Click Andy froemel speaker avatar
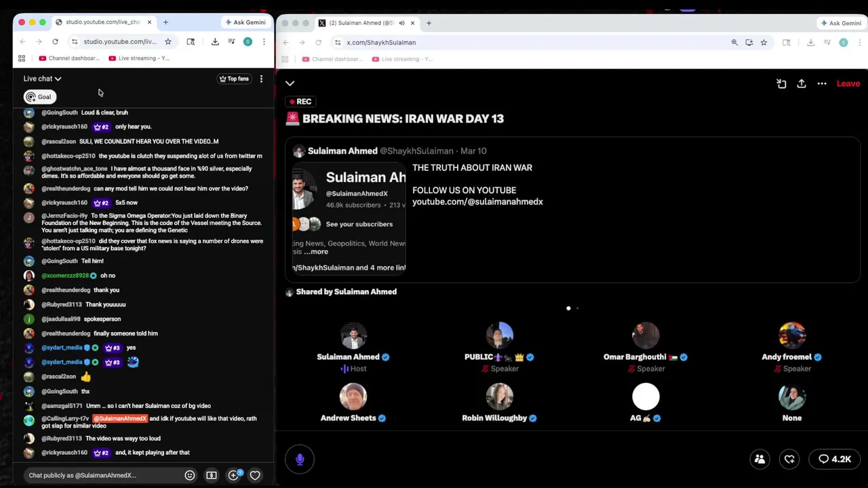The height and width of the screenshot is (488, 868). tap(792, 335)
